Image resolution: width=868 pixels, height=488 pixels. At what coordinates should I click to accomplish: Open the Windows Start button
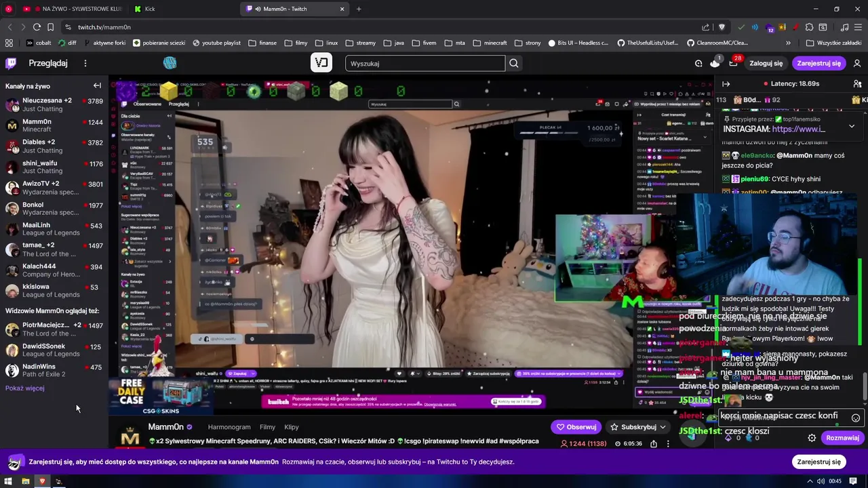point(9,481)
